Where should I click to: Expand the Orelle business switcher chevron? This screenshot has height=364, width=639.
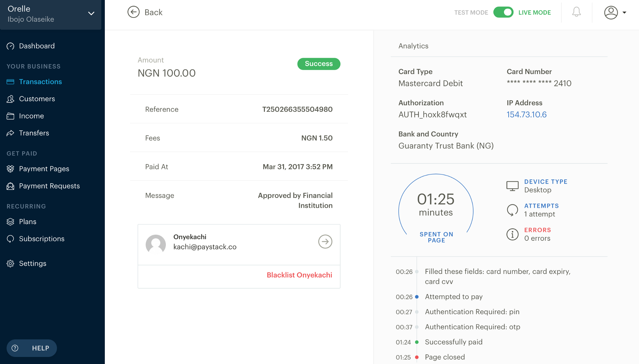[91, 13]
